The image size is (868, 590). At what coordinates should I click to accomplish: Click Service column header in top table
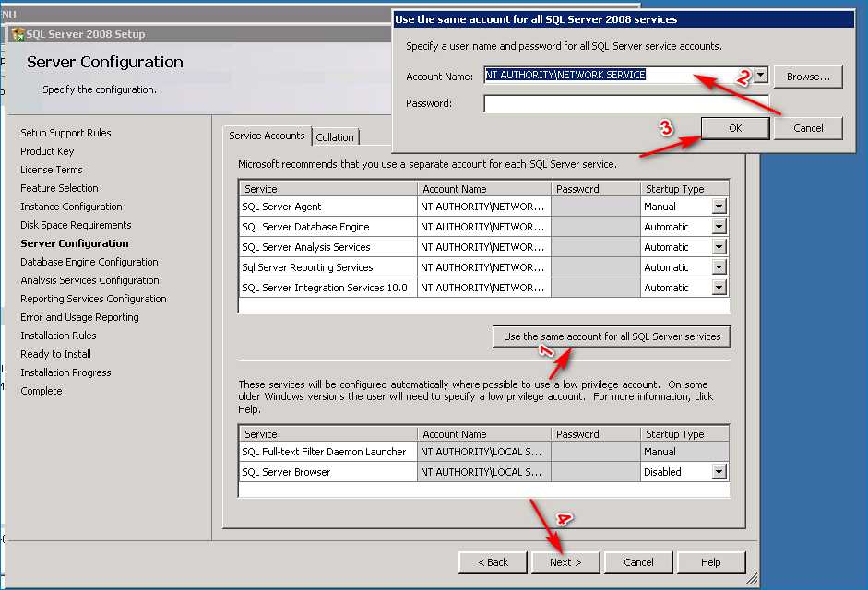(328, 189)
